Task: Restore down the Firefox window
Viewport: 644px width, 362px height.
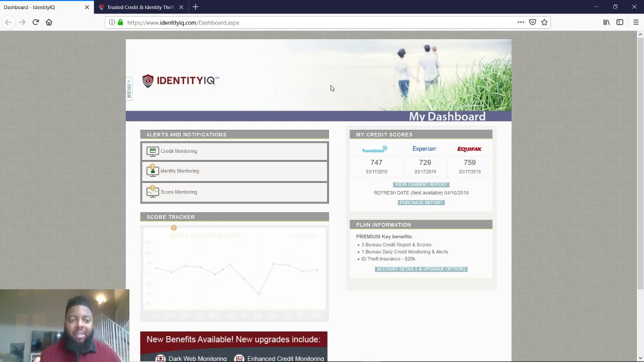Action: click(x=615, y=7)
